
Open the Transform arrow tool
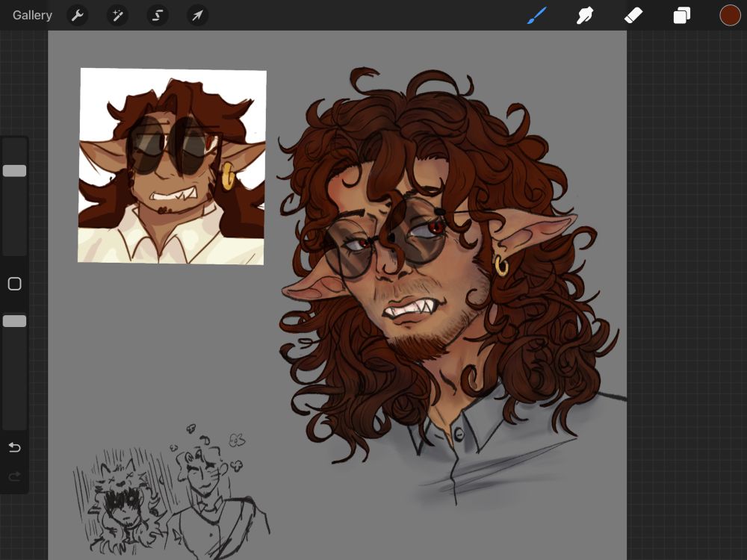click(198, 15)
